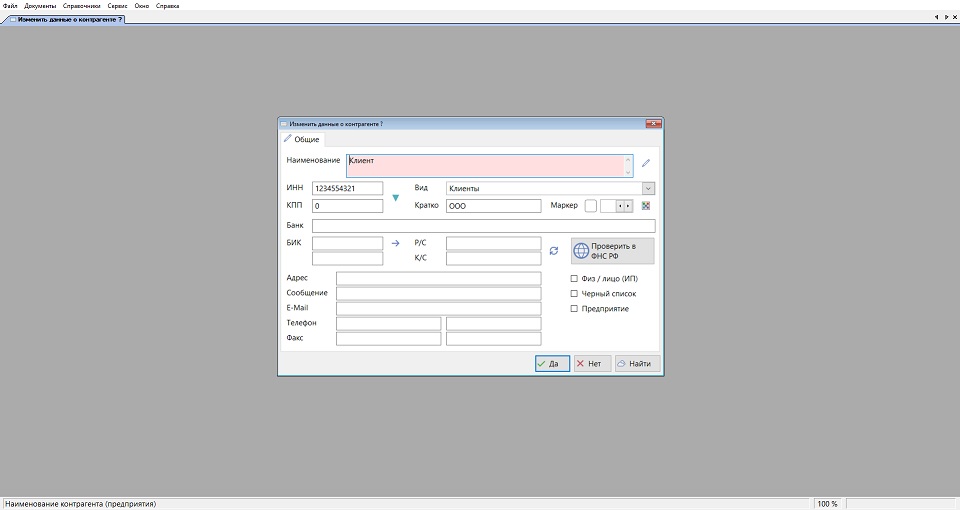Confirm with the Да button

coord(552,364)
